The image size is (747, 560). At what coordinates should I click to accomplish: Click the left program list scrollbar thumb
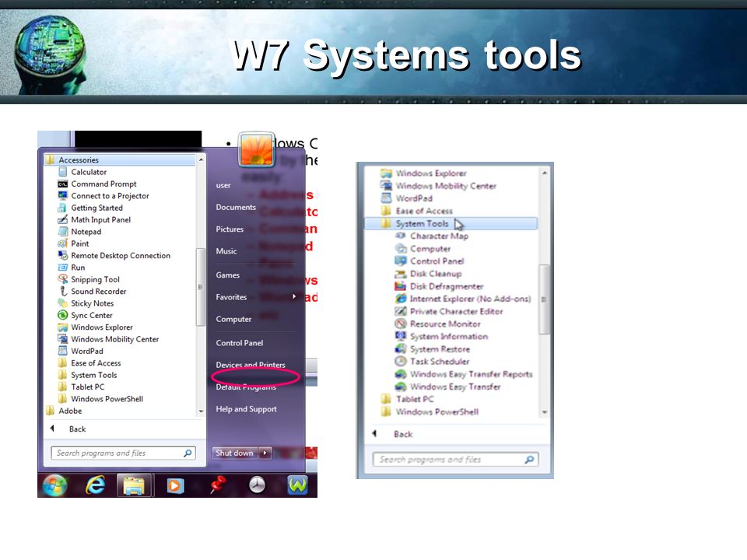pyautogui.click(x=201, y=287)
